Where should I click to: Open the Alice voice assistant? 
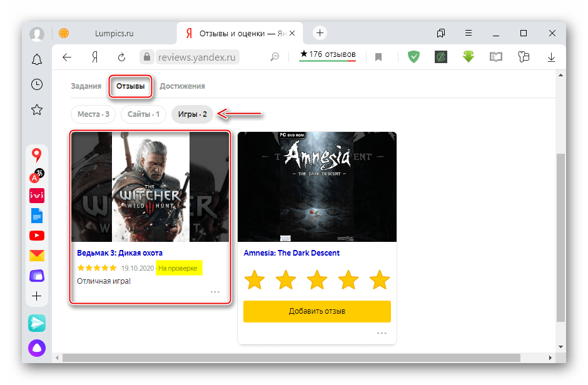(x=37, y=347)
